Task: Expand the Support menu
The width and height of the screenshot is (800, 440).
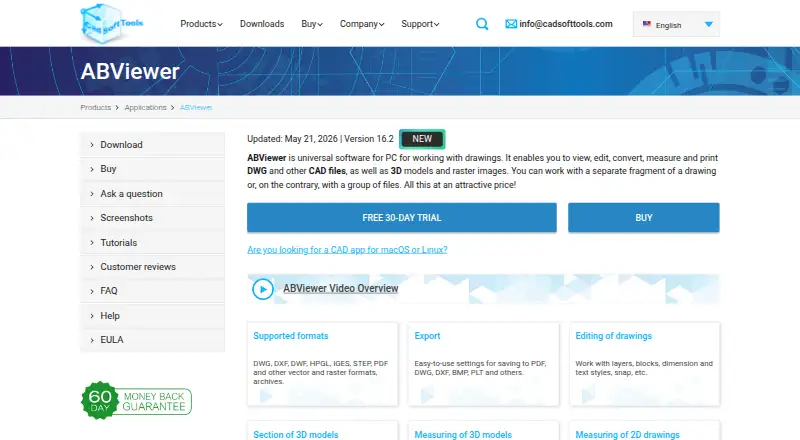Action: coord(420,24)
